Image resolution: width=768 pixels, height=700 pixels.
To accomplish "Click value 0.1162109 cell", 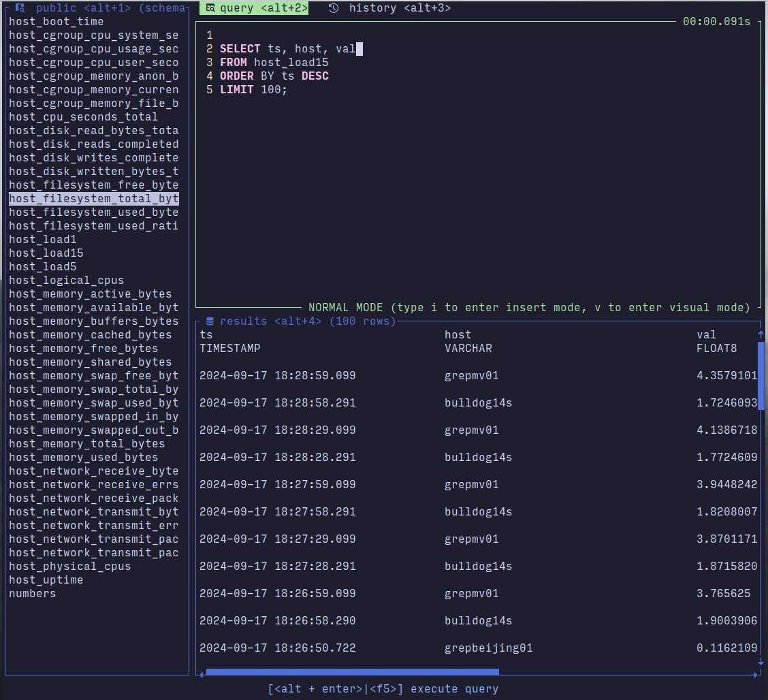I will 727,648.
